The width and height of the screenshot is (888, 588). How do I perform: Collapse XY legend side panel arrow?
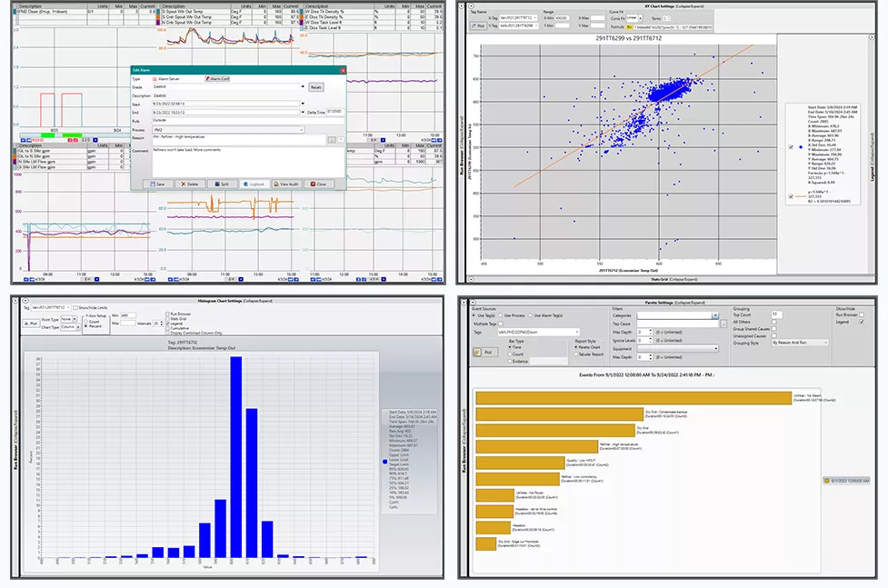tap(871, 37)
